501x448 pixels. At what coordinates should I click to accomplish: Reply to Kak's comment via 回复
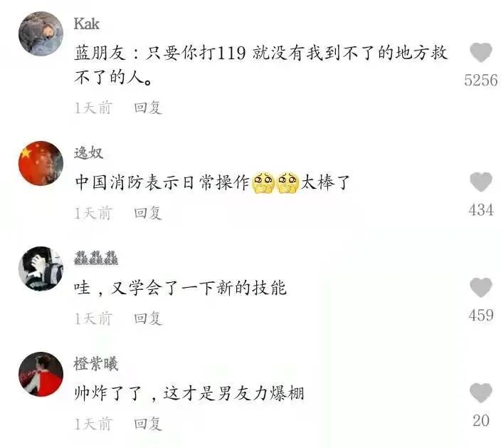(x=147, y=108)
